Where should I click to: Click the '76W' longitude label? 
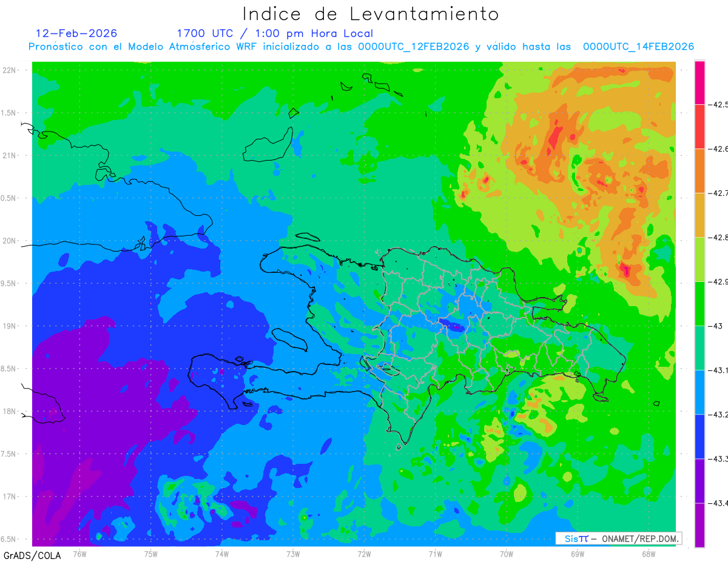(80, 554)
